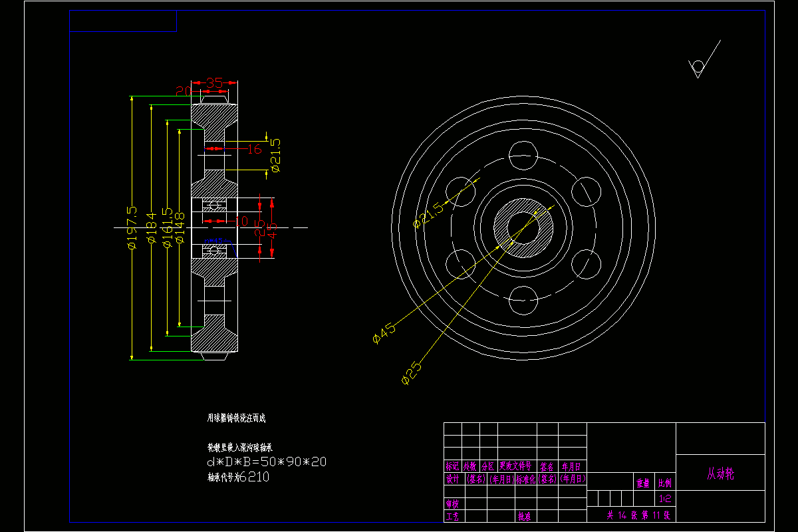The width and height of the screenshot is (798, 532).
Task: Click the 批准 cell in title block
Action: tap(525, 515)
